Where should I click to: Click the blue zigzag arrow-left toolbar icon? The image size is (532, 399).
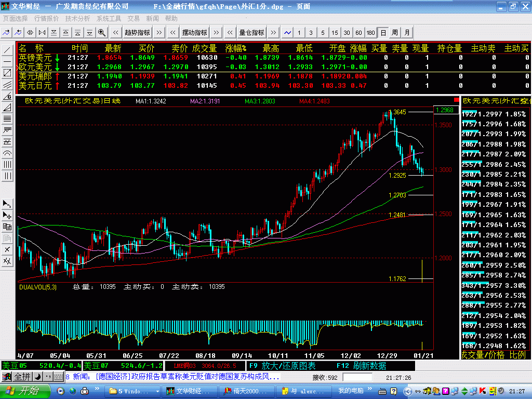pos(18,33)
